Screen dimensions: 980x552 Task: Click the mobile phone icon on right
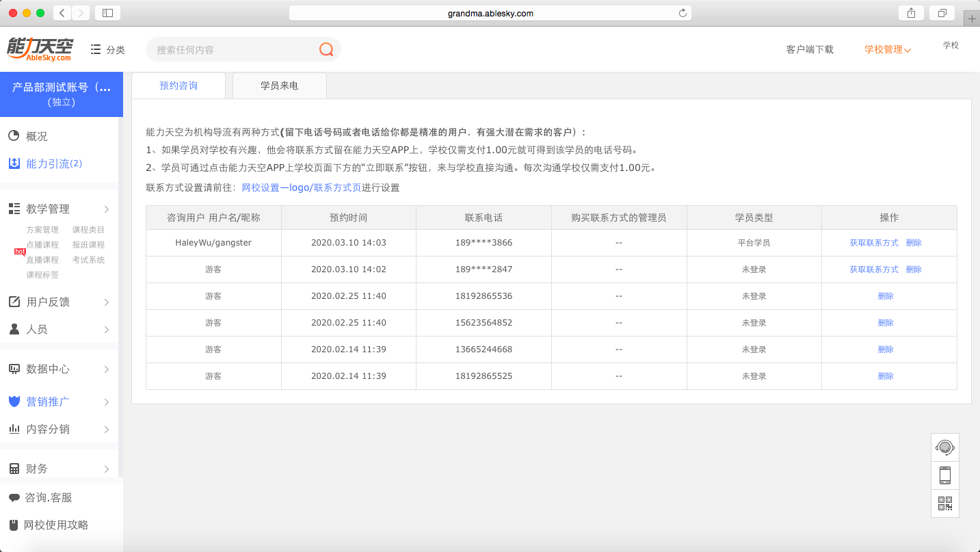pyautogui.click(x=944, y=475)
